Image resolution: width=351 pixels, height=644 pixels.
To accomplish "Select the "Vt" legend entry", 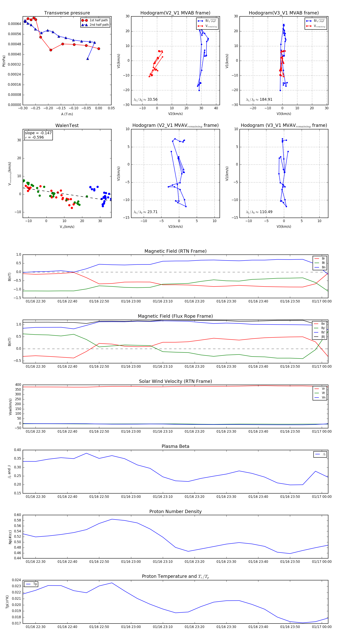I will [x=320, y=393].
